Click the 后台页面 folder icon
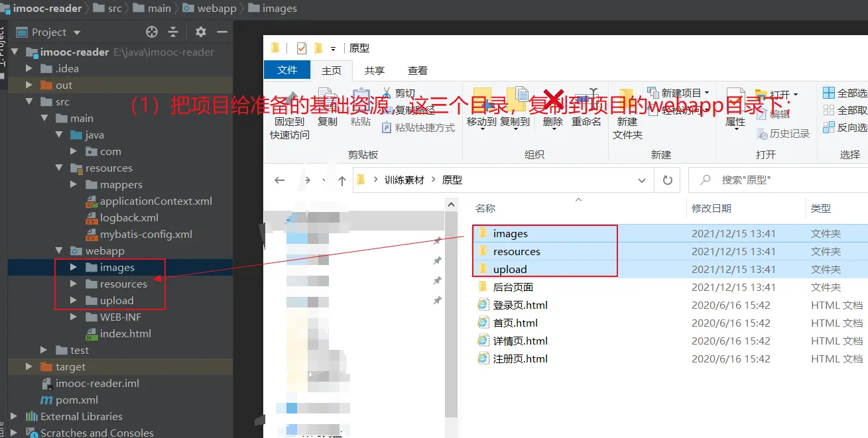Viewport: 868px width, 438px height. click(x=483, y=287)
